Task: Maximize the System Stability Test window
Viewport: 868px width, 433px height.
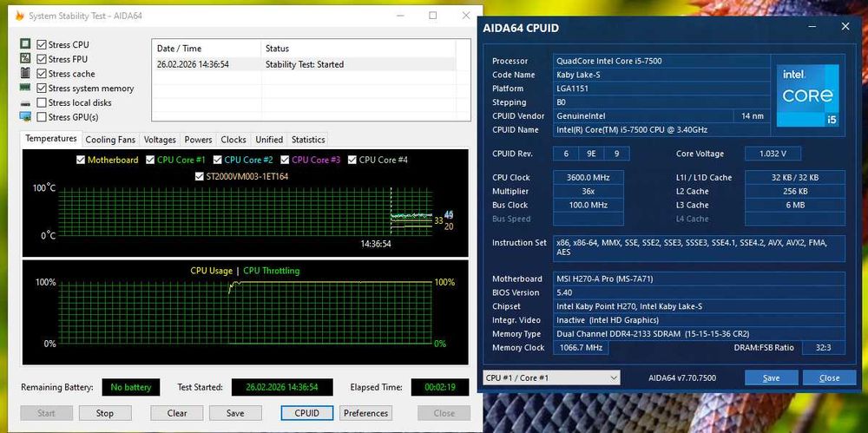Action: click(x=433, y=16)
